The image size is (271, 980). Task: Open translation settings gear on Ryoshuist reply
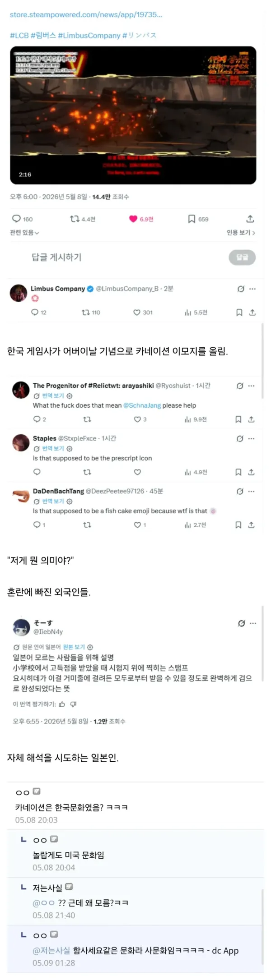click(x=70, y=396)
